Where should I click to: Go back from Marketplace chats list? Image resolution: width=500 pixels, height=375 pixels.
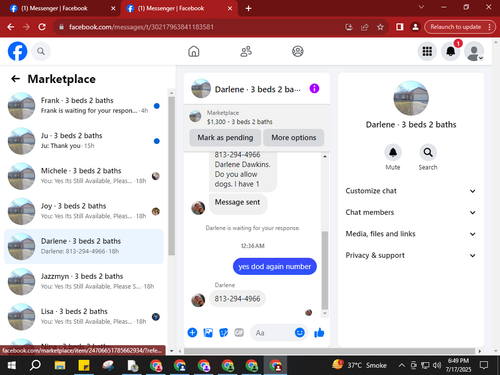[15, 79]
